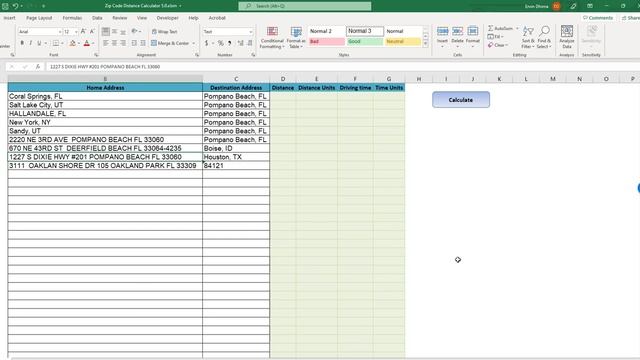
Task: Click the Increase Indent icon
Action: [x=143, y=43]
